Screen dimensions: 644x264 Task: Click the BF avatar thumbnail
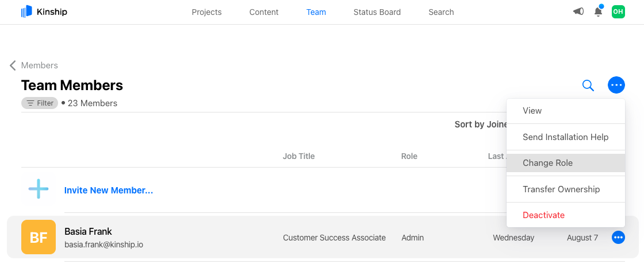click(39, 237)
